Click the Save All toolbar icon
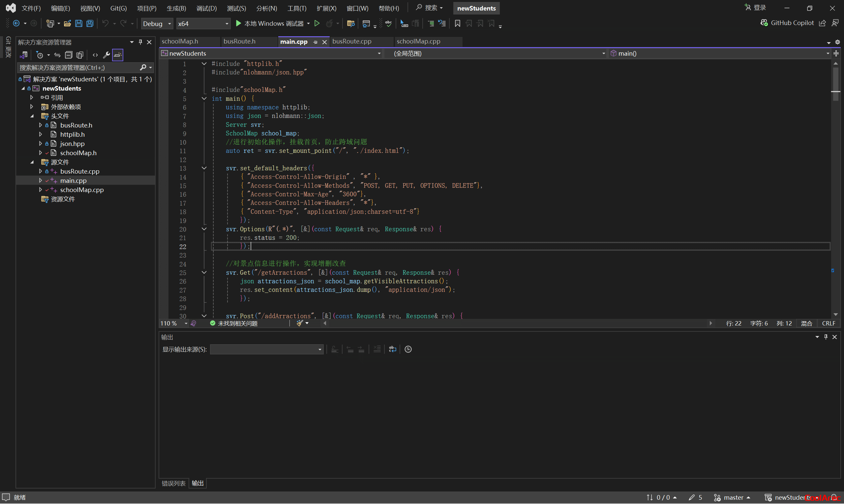The width and height of the screenshot is (844, 504). [90, 23]
